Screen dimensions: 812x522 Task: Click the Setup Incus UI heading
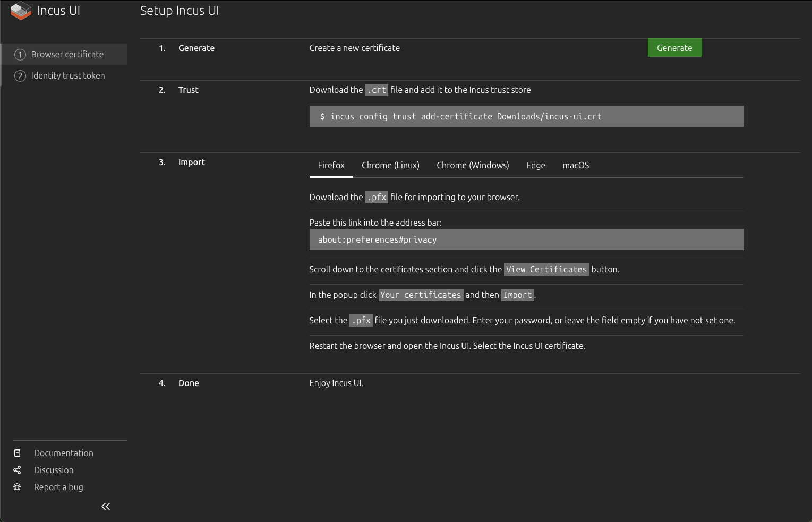(x=180, y=11)
